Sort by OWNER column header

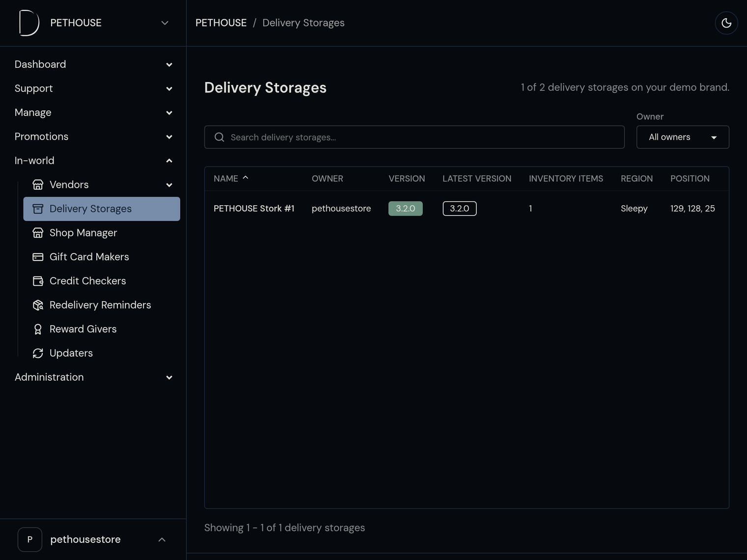click(x=327, y=179)
